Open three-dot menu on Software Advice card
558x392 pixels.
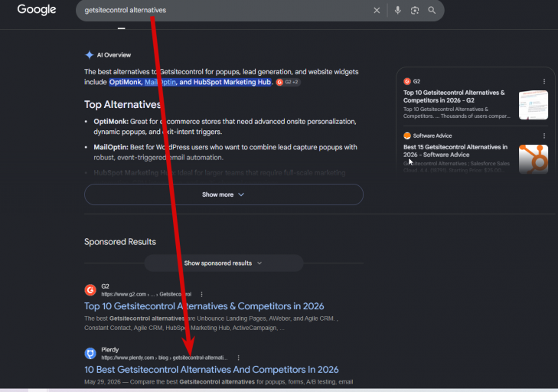coord(544,136)
